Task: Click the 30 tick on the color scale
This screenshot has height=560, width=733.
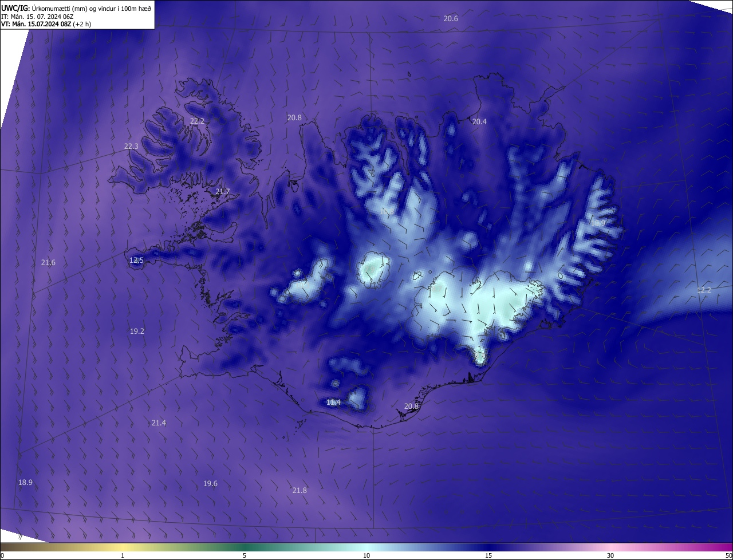Action: pos(610,556)
